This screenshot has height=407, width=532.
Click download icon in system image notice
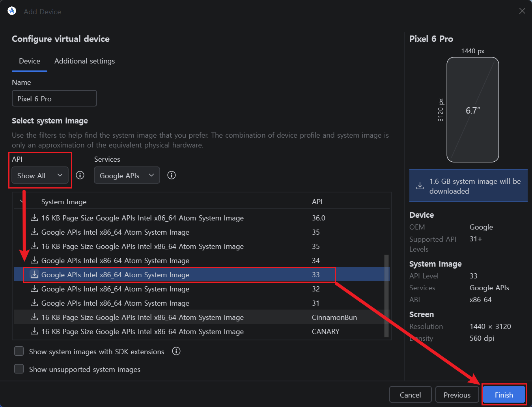pos(420,186)
